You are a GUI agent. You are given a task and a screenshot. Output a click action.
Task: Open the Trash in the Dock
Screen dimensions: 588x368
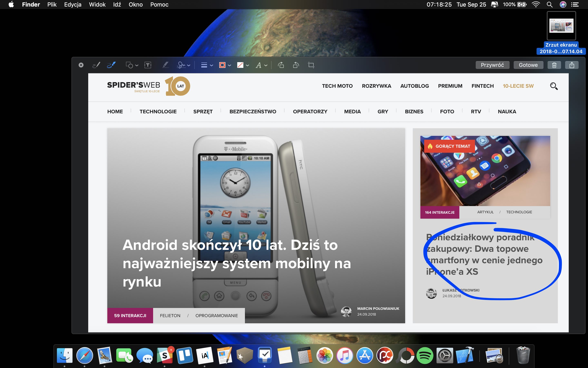click(x=523, y=355)
